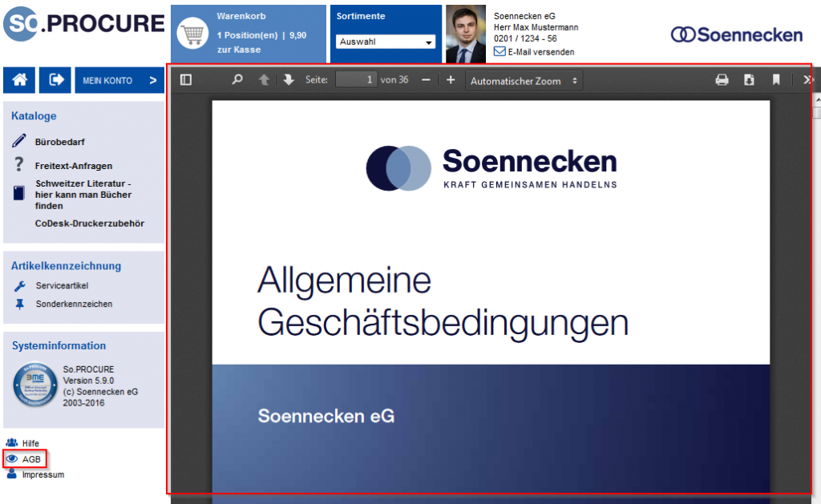Viewport: 821px width, 504px height.
Task: Click the pin icon for Sonderkennzeichen
Action: tap(19, 304)
